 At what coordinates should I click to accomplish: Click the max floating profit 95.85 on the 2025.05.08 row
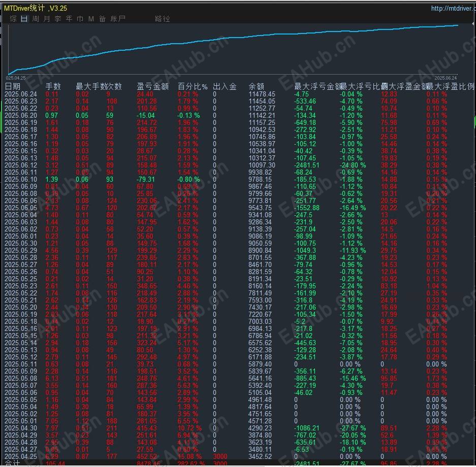point(389,379)
